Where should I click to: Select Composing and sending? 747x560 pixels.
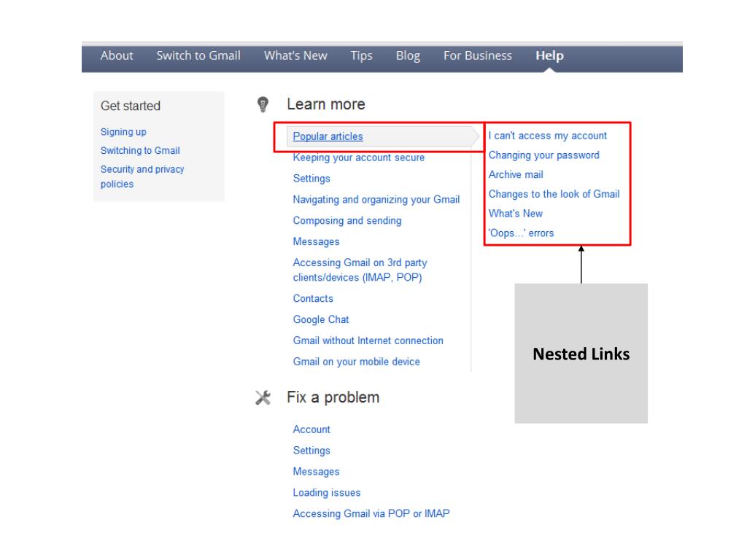pos(347,220)
